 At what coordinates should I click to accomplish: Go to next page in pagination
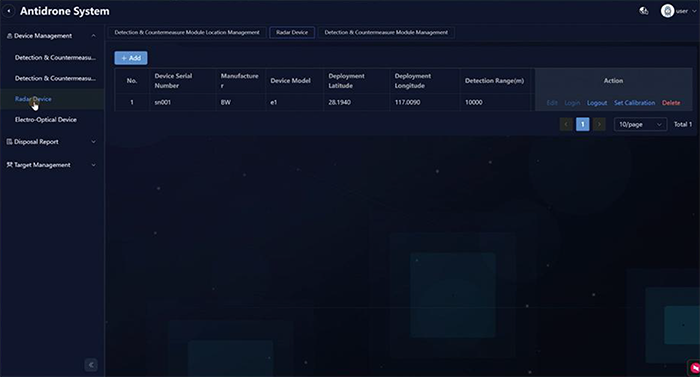point(599,124)
